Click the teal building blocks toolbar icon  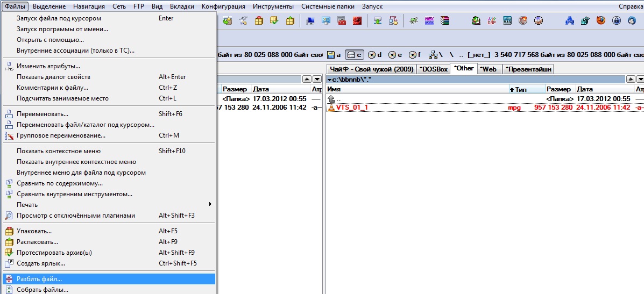(585, 20)
